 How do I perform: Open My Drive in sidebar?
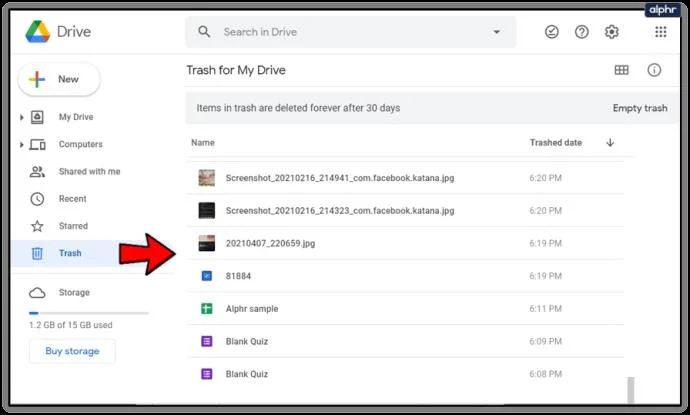76,117
